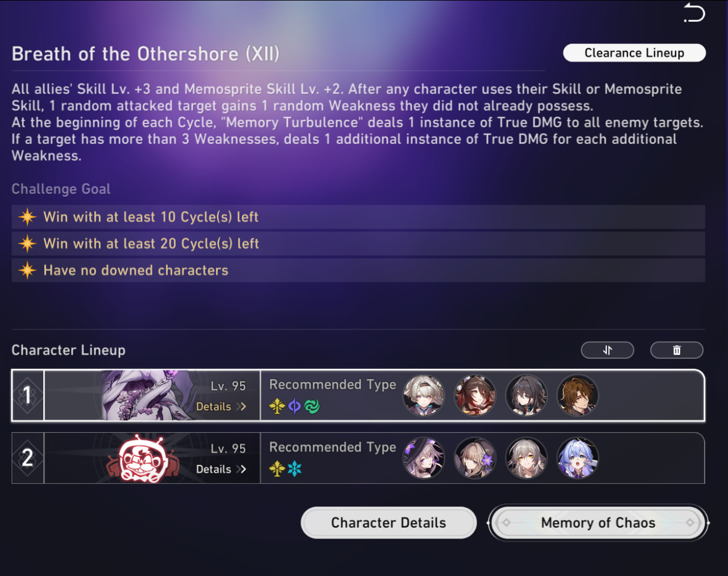The image size is (728, 576).
Task: Select the blue-haired character in team 2
Action: [x=577, y=458]
